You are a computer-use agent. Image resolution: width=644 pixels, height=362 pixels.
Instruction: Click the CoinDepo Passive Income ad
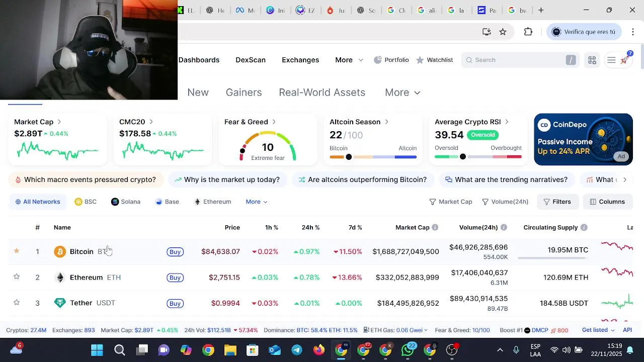point(583,139)
